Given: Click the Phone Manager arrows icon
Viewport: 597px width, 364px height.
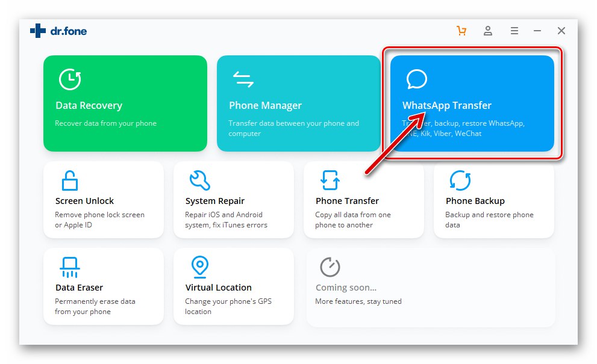Looking at the screenshot, I should click(x=243, y=79).
